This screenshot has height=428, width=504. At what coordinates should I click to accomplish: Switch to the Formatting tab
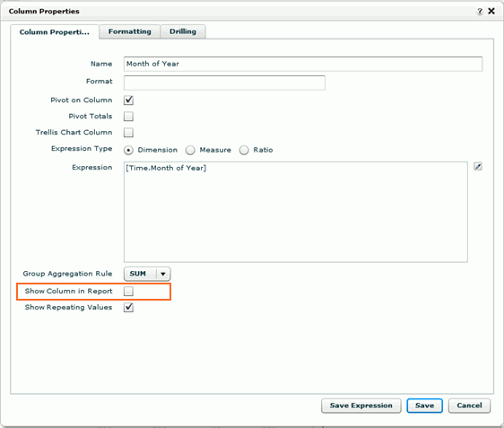tap(129, 31)
